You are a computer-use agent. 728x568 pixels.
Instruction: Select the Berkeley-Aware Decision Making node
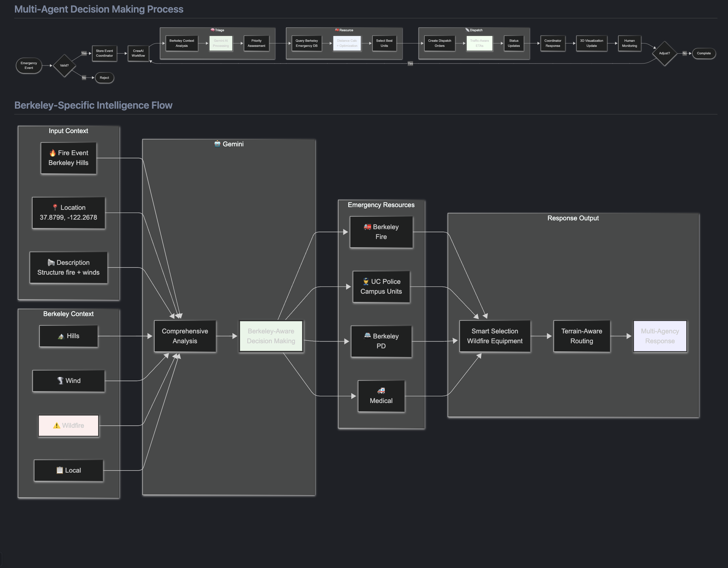pyautogui.click(x=271, y=336)
